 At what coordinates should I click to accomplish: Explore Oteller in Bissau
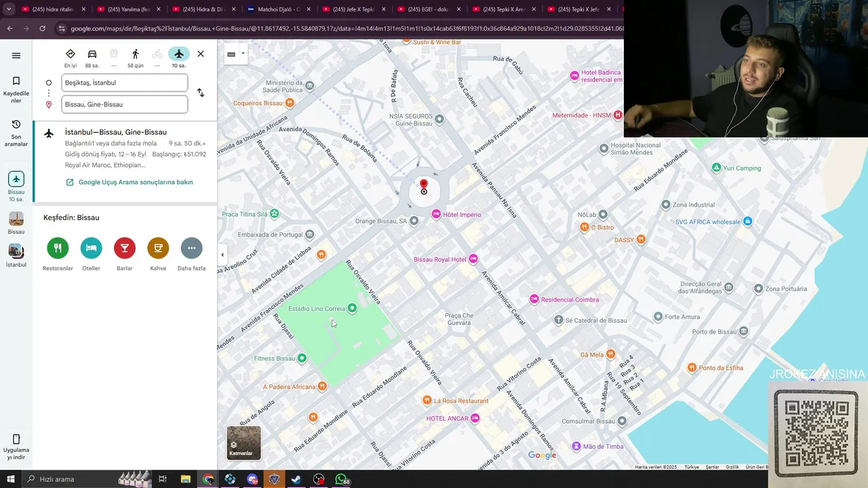pyautogui.click(x=91, y=254)
